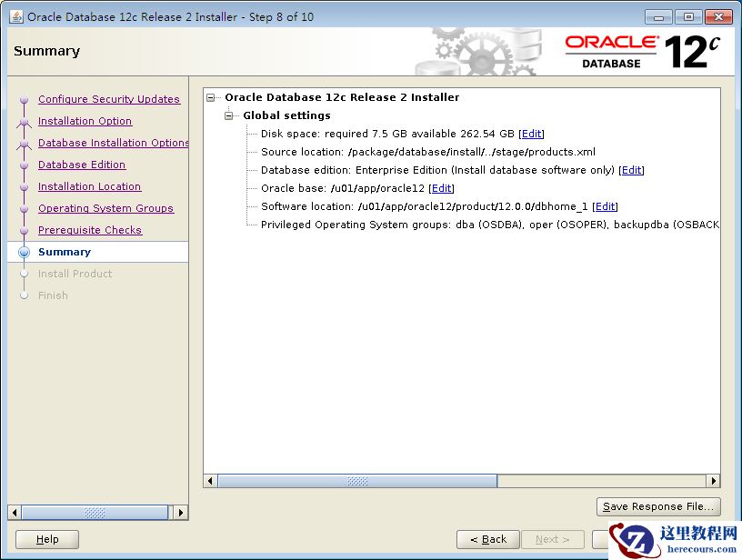The image size is (742, 560).
Task: Click the Finish step bullet
Action: [25, 295]
